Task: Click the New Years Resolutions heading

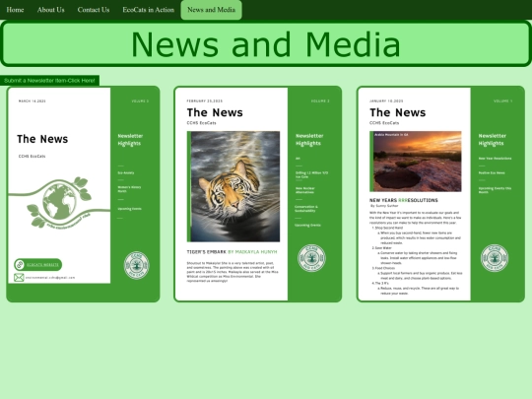Action: tap(403, 200)
